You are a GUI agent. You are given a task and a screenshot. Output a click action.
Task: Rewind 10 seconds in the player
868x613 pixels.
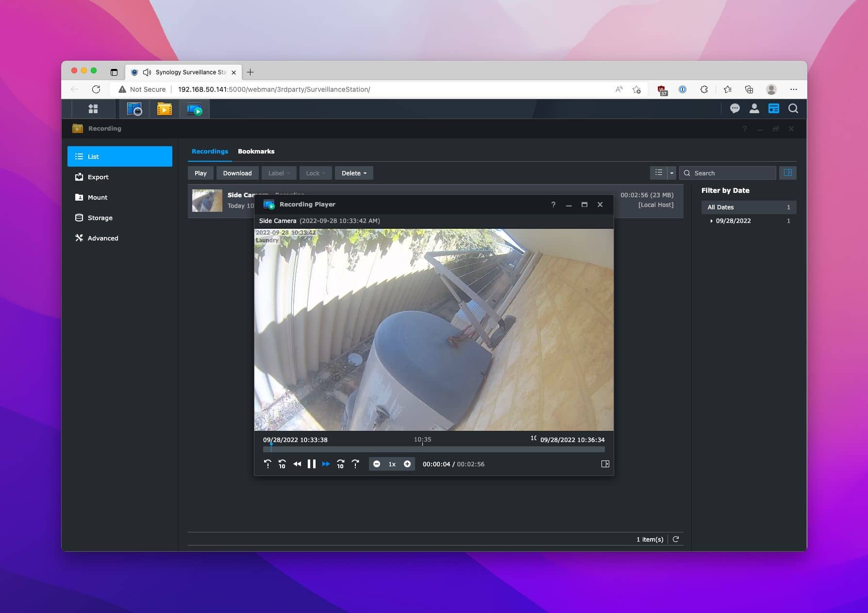tap(282, 464)
